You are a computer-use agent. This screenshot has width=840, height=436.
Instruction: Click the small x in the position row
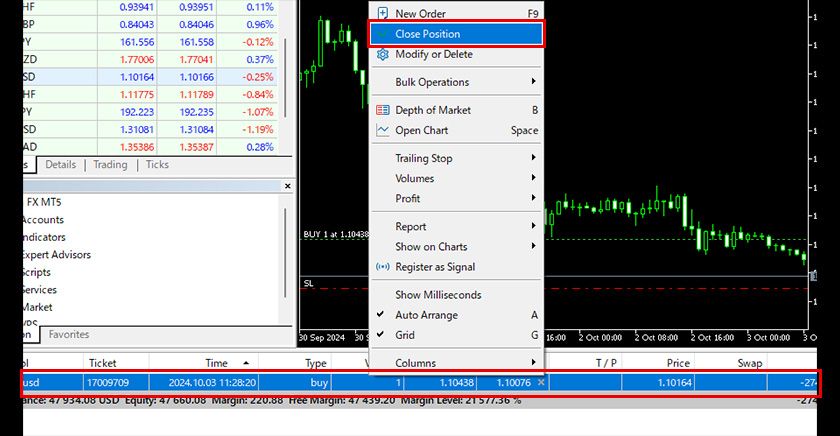(x=541, y=382)
